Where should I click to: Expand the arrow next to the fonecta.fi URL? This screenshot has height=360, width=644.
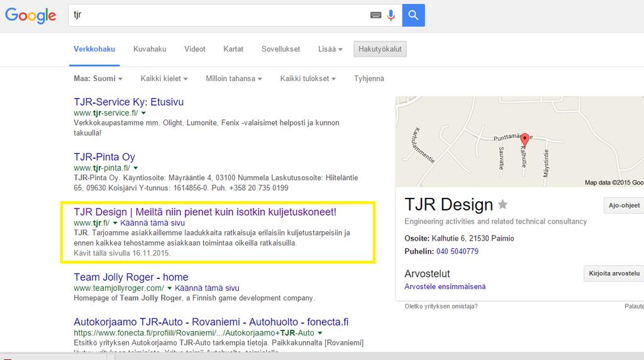(320, 333)
